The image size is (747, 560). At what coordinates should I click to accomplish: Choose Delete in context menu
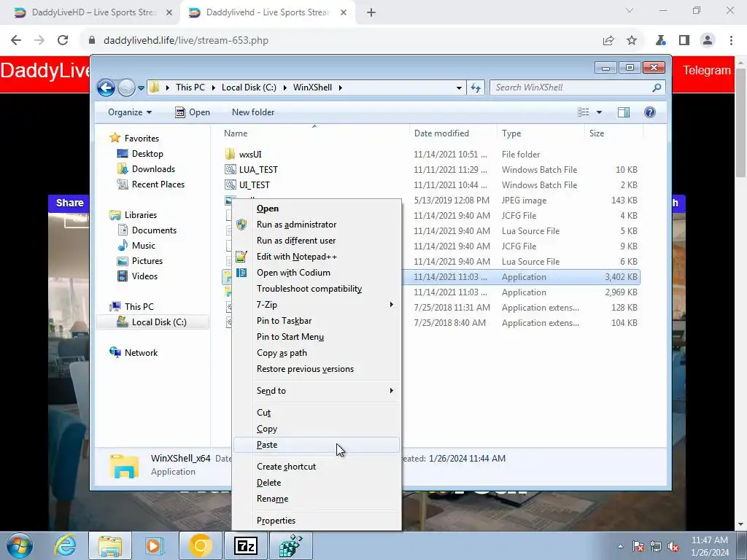point(317,483)
